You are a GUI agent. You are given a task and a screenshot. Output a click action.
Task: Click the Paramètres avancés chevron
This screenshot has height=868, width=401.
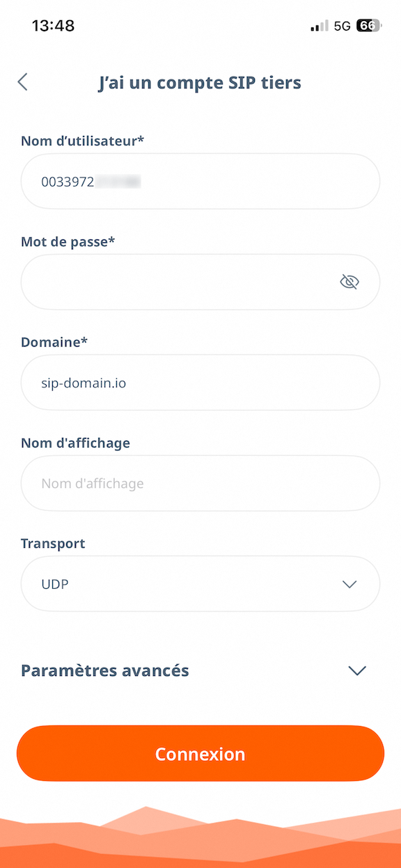(356, 670)
